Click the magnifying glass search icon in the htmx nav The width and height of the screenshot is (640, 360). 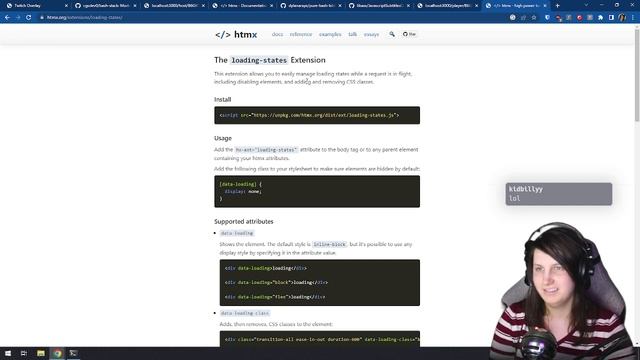pyautogui.click(x=392, y=34)
